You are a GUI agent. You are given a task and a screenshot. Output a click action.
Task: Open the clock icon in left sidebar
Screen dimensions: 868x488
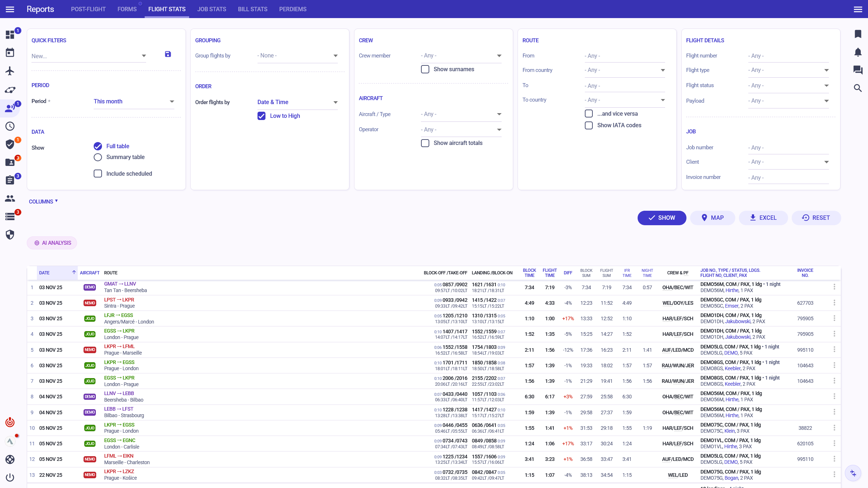click(x=10, y=126)
